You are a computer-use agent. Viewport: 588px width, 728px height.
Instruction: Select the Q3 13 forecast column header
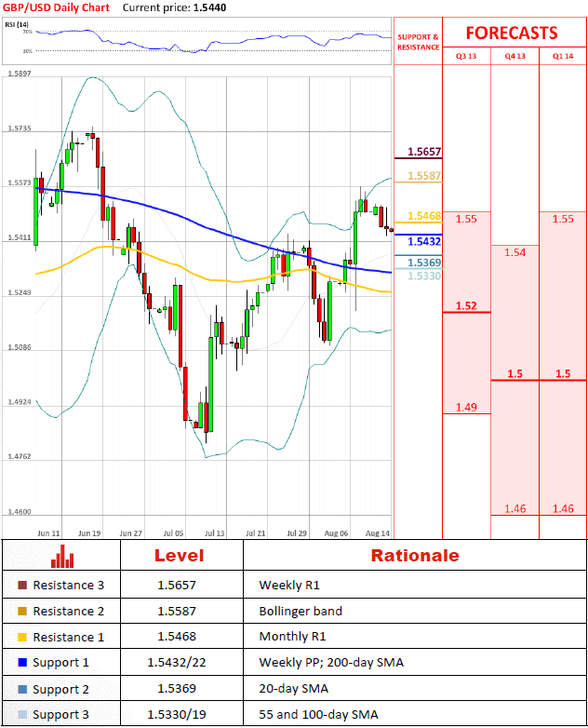(465, 57)
